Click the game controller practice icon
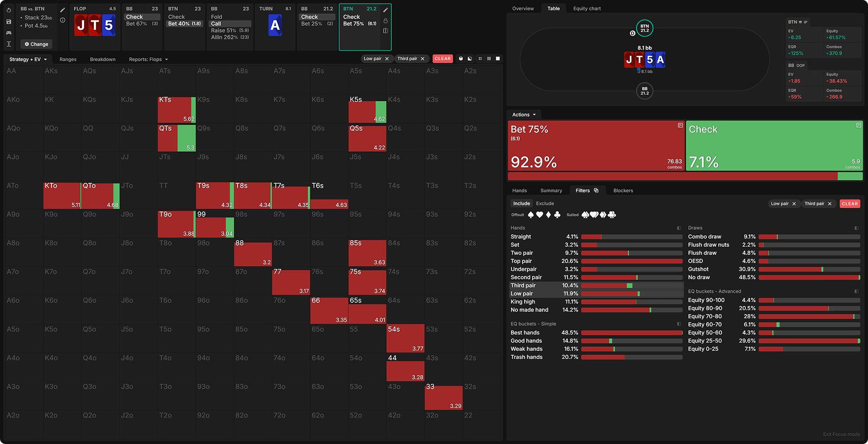The width and height of the screenshot is (868, 444). (x=9, y=33)
